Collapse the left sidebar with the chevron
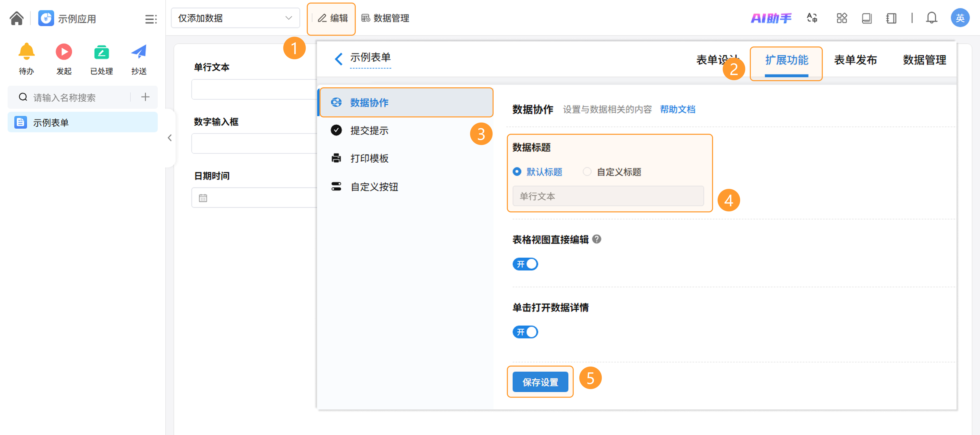Viewport: 980px width, 435px height. point(170,138)
